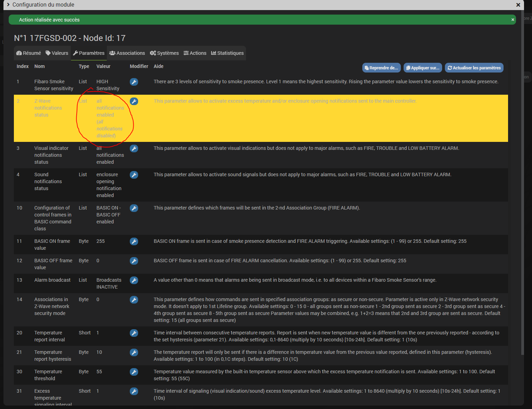
Task: Edit Temperature report interval wrench icon
Action: 134,333
